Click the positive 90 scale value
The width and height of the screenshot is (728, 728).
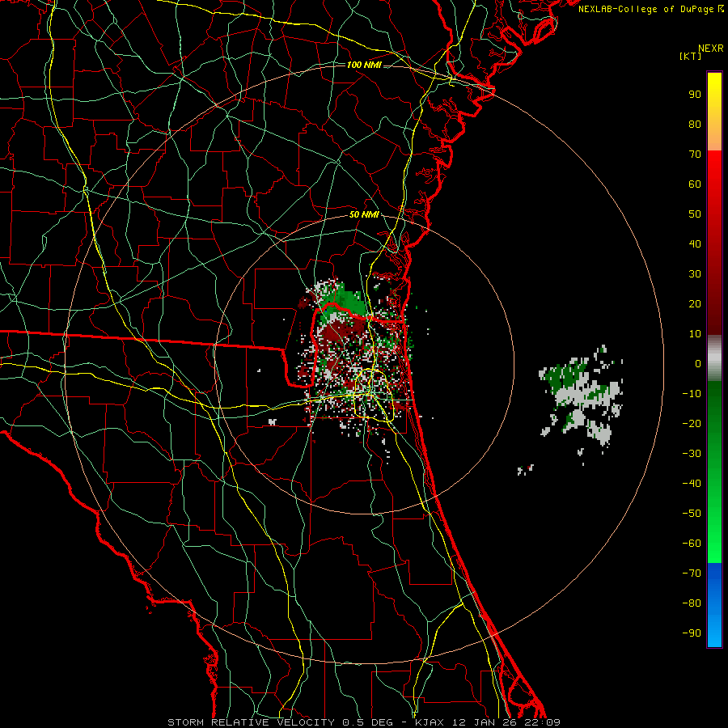[x=695, y=95]
